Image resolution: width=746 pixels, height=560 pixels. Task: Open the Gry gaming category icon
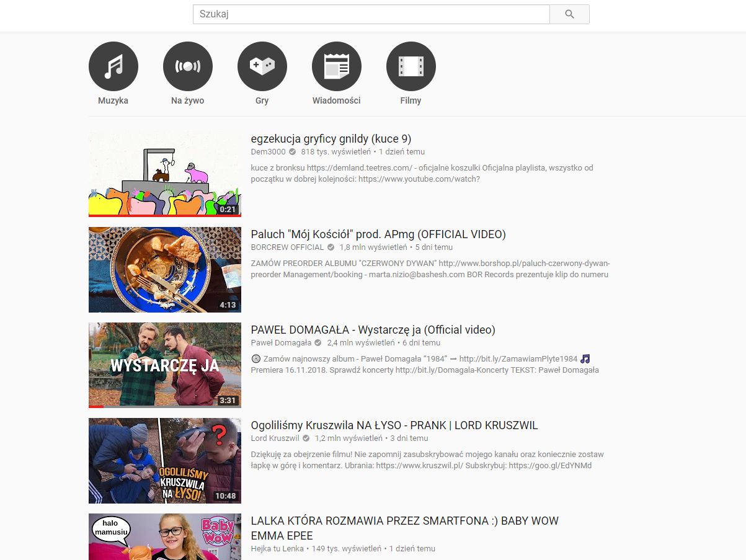coord(262,66)
